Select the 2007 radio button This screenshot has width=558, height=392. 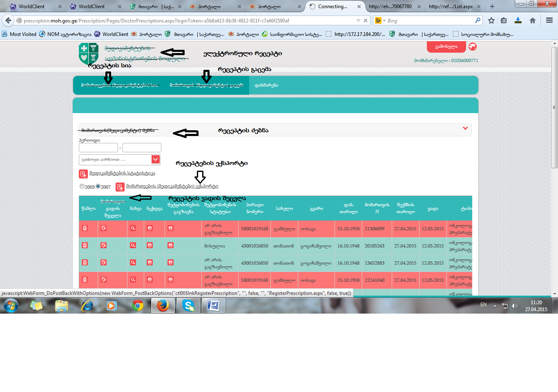[x=98, y=187]
